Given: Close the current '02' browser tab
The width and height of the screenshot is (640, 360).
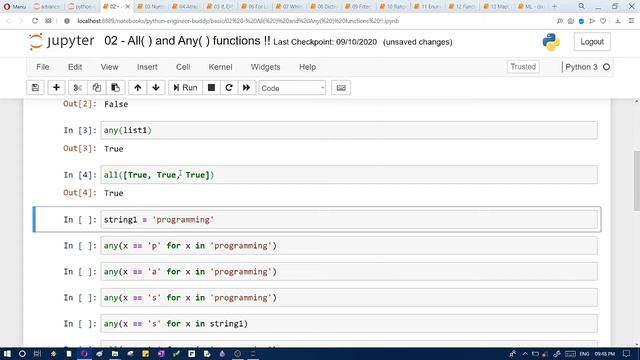Looking at the screenshot, I should [128, 7].
